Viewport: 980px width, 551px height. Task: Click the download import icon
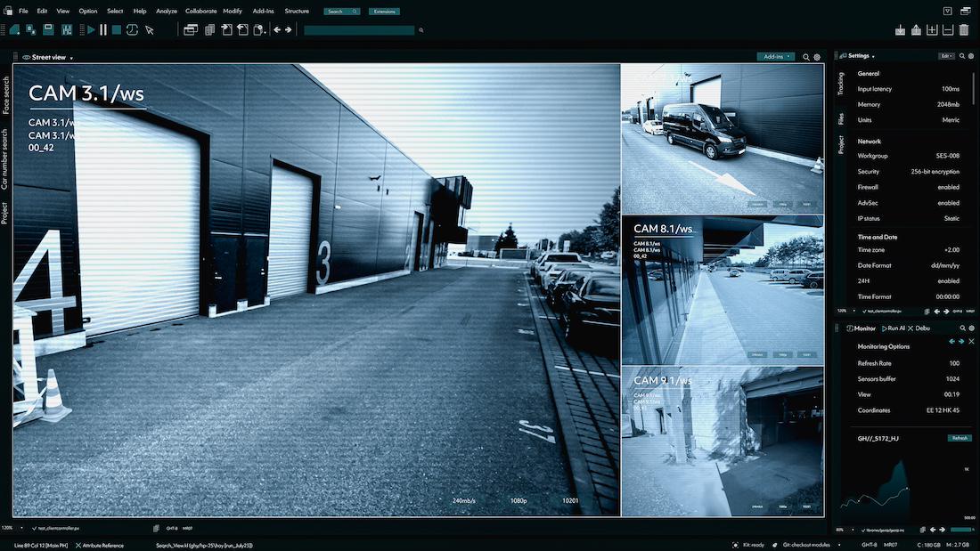click(900, 29)
